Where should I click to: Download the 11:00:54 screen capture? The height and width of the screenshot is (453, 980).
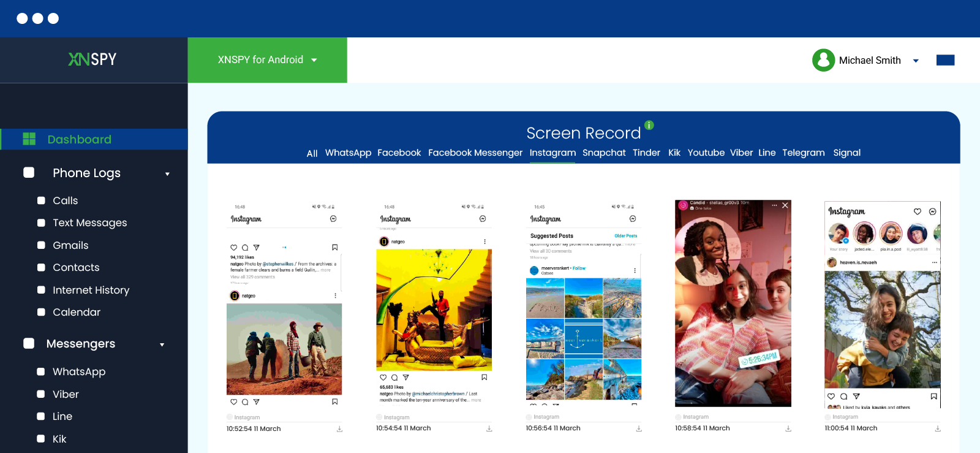[938, 428]
